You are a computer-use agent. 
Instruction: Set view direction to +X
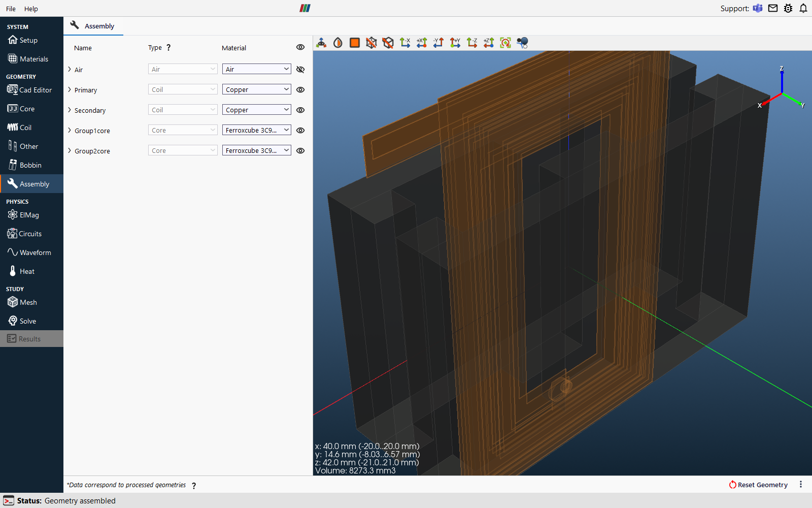click(x=422, y=43)
